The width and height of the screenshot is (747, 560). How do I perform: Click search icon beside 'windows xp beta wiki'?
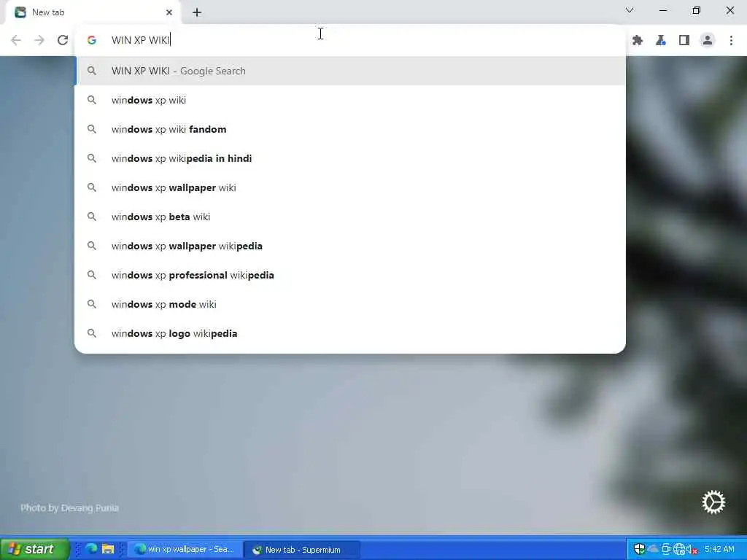[92, 217]
